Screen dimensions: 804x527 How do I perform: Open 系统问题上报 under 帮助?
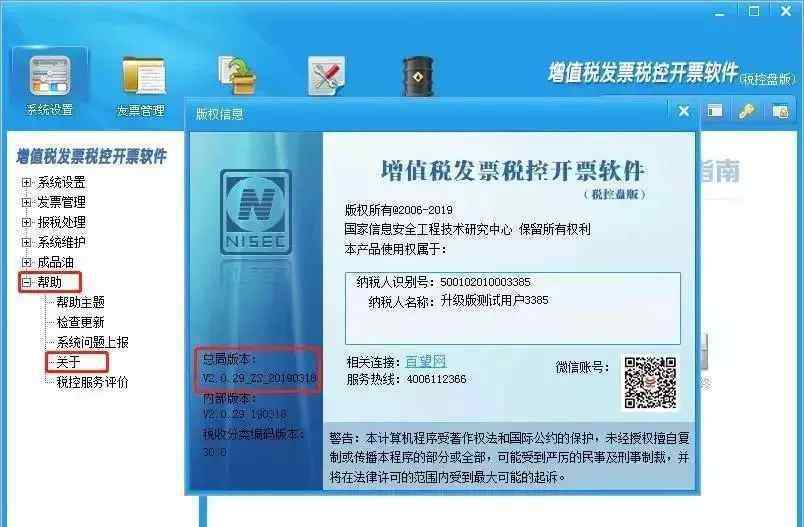click(x=92, y=342)
